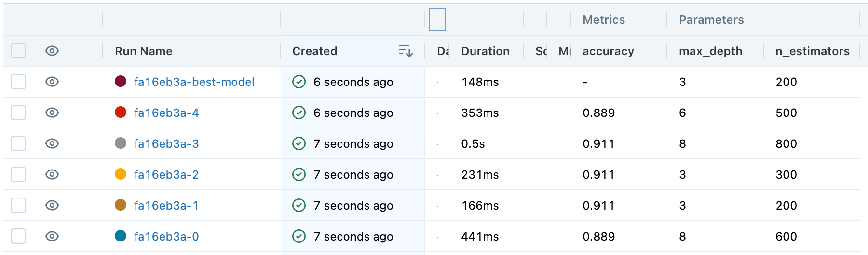Click the n_estimators parameter column header
This screenshot has width=868, height=255.
click(812, 51)
